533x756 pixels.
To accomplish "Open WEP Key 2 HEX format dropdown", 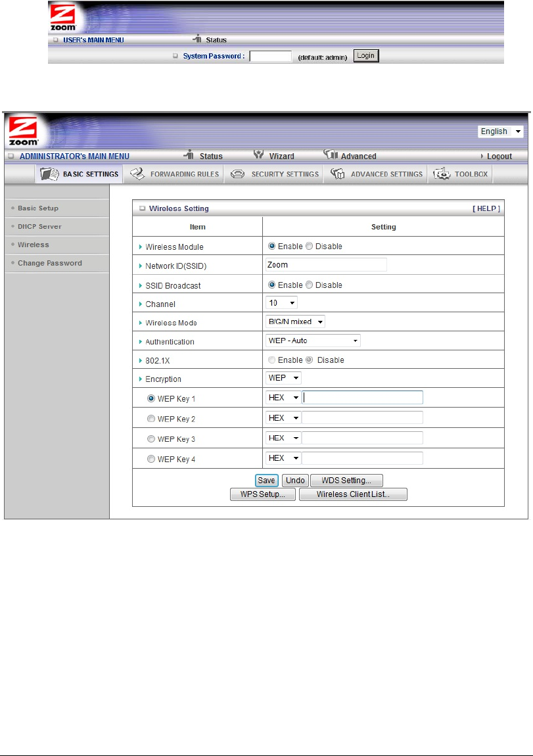I will pos(283,418).
